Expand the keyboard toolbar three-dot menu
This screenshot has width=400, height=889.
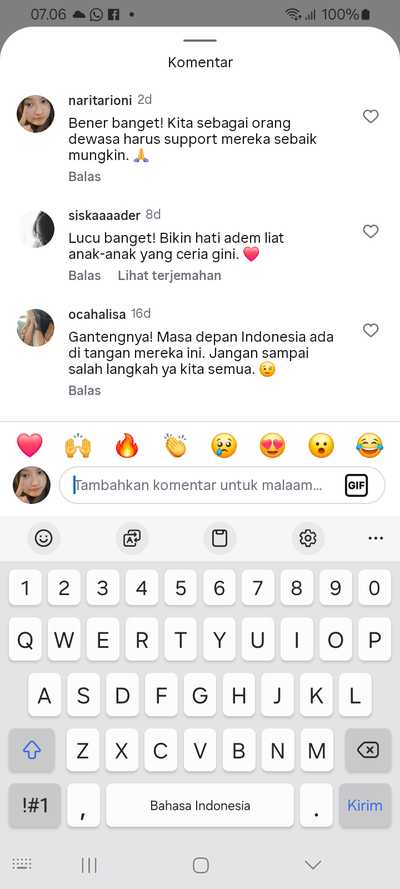pos(376,538)
